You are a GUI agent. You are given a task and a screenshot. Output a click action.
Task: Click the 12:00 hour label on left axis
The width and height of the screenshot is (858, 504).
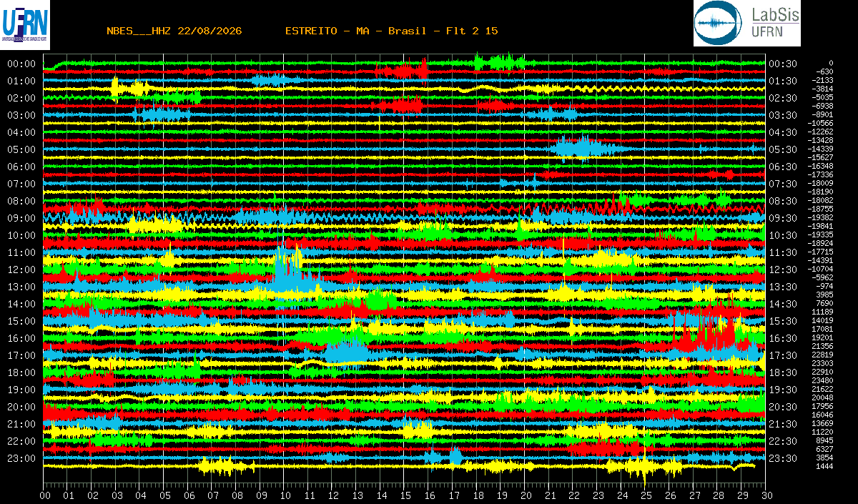[21, 270]
